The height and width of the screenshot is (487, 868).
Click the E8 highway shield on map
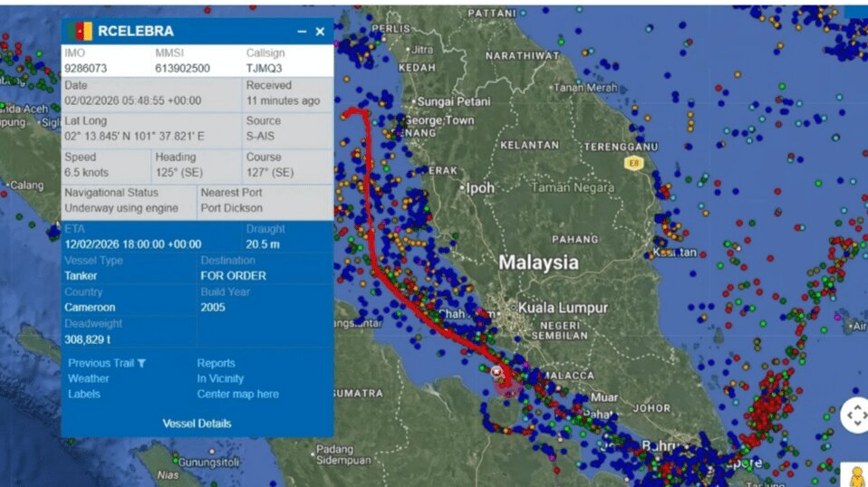click(x=632, y=163)
